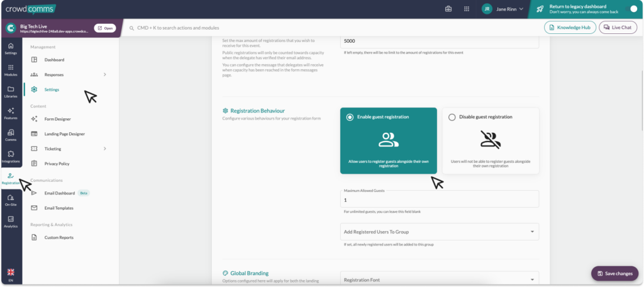This screenshot has height=287, width=644.
Task: Open the Comms icon in sidebar
Action: point(11,135)
